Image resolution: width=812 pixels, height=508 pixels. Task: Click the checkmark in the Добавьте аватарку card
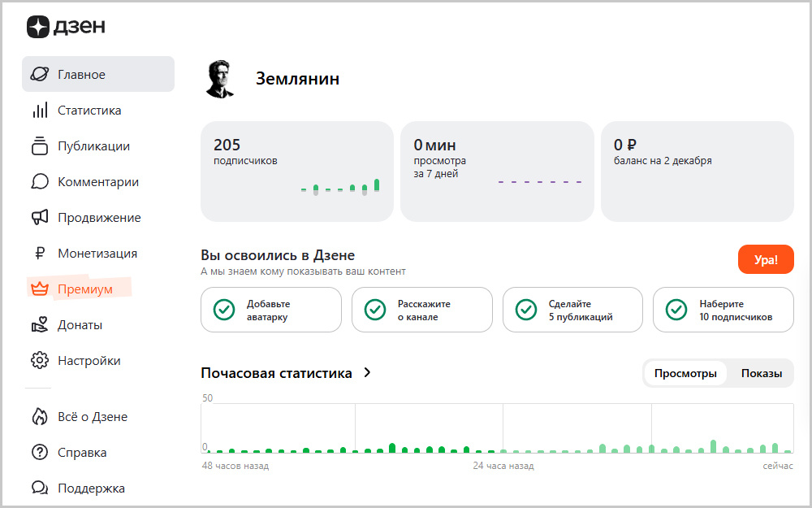(x=224, y=310)
